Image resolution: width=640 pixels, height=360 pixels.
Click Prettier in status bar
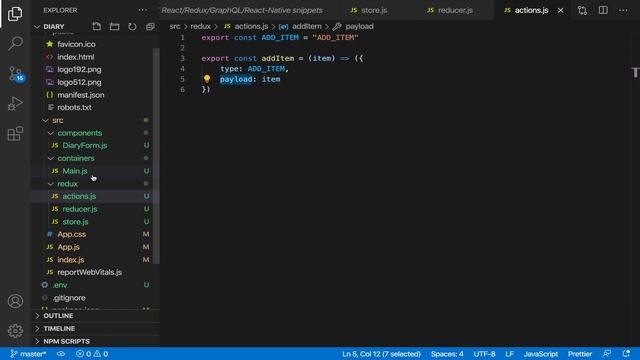click(x=580, y=354)
